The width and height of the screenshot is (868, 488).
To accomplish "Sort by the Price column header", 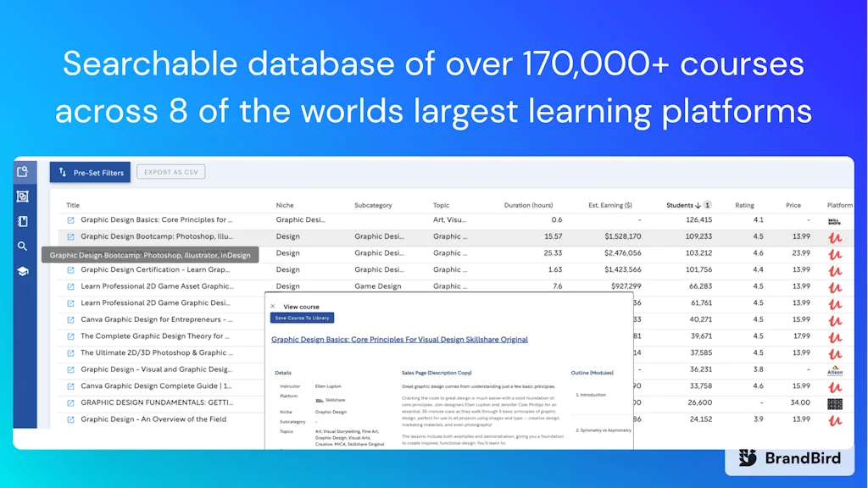I will 793,205.
